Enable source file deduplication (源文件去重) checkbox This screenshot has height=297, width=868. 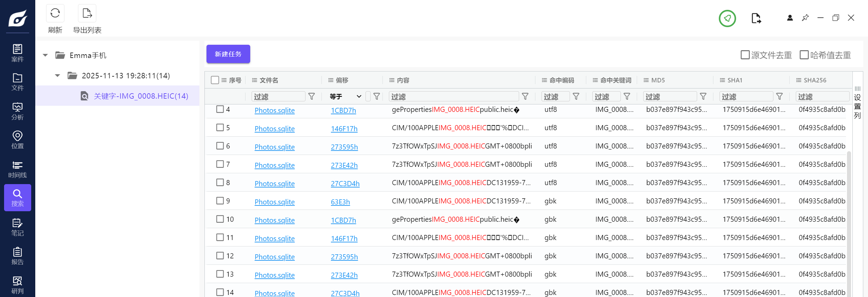tap(745, 55)
